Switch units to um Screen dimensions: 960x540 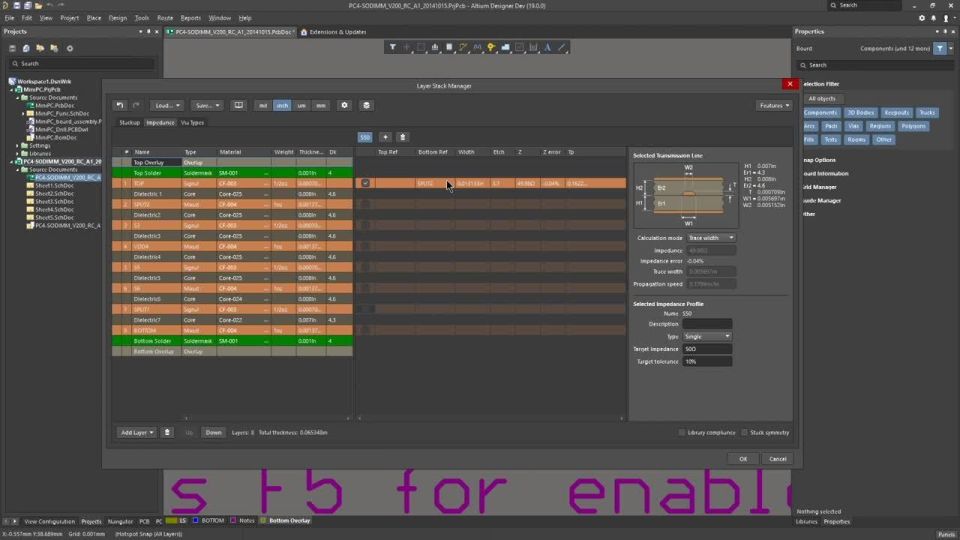click(301, 105)
